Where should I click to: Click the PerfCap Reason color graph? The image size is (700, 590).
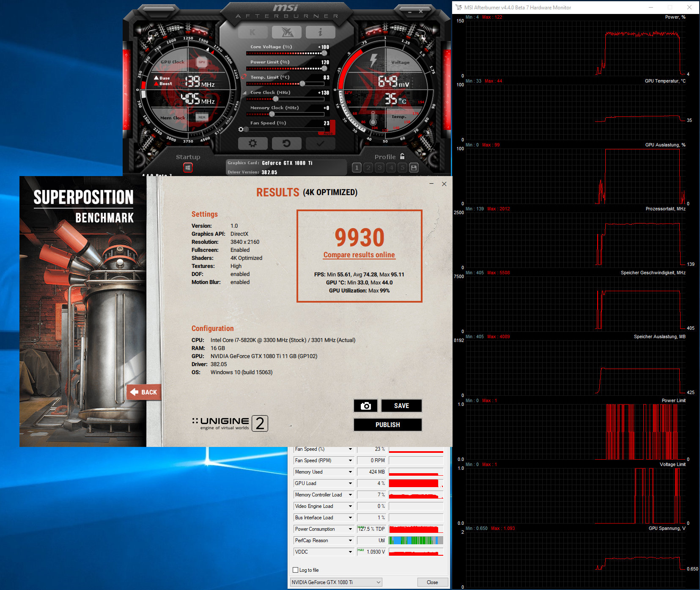pos(416,540)
